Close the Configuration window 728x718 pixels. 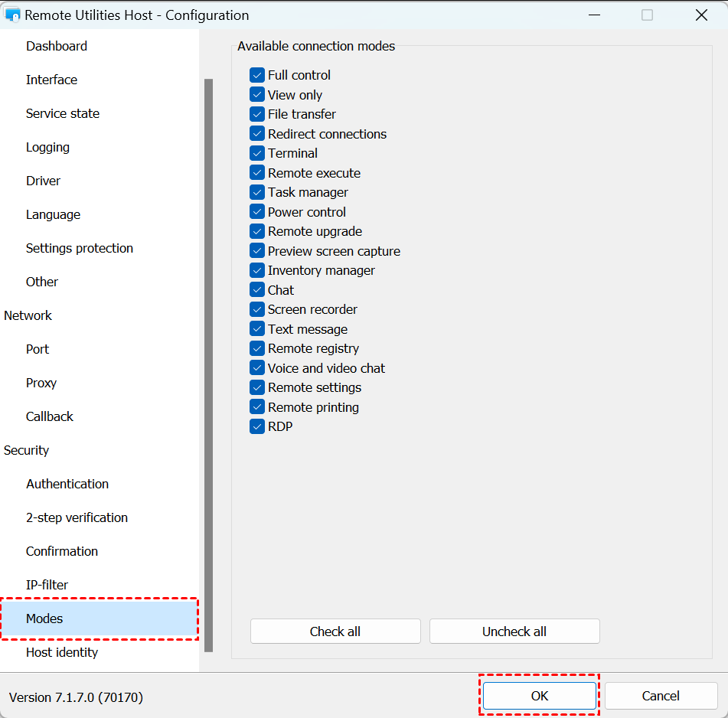tap(700, 15)
